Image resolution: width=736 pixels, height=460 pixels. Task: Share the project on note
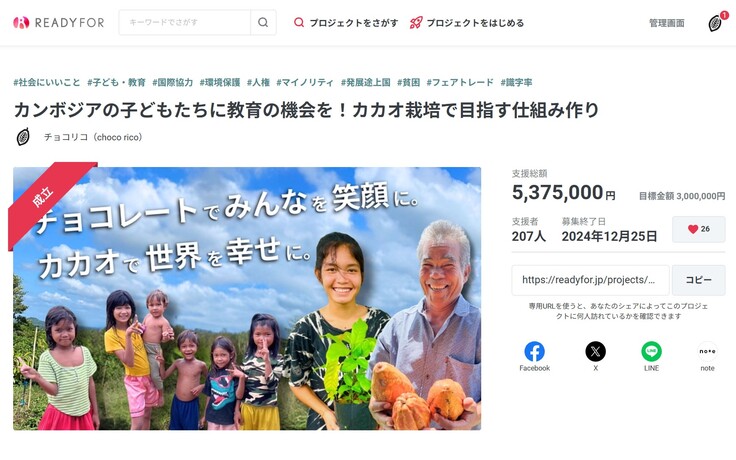[707, 356]
